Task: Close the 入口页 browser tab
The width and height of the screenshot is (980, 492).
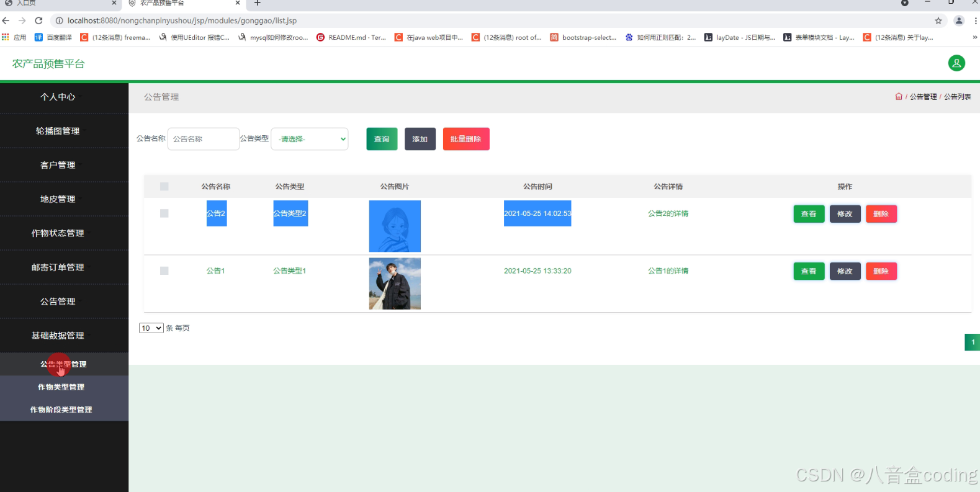Action: (x=114, y=3)
